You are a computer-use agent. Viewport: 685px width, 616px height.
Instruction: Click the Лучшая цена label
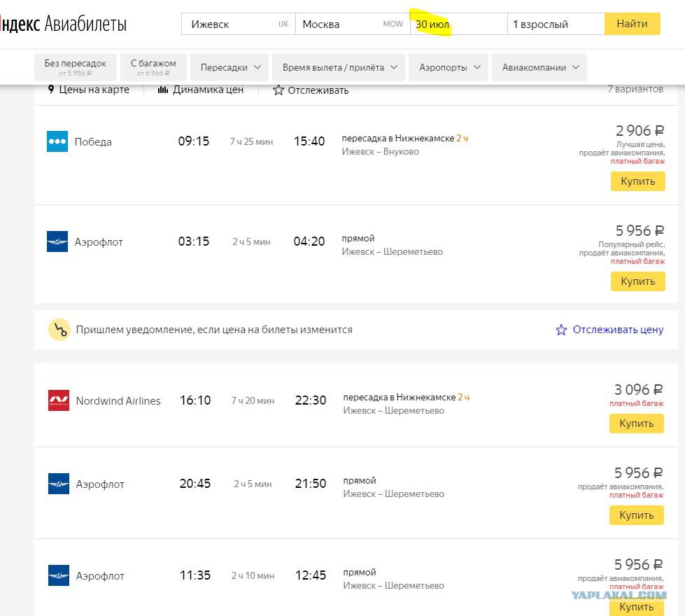click(x=640, y=144)
